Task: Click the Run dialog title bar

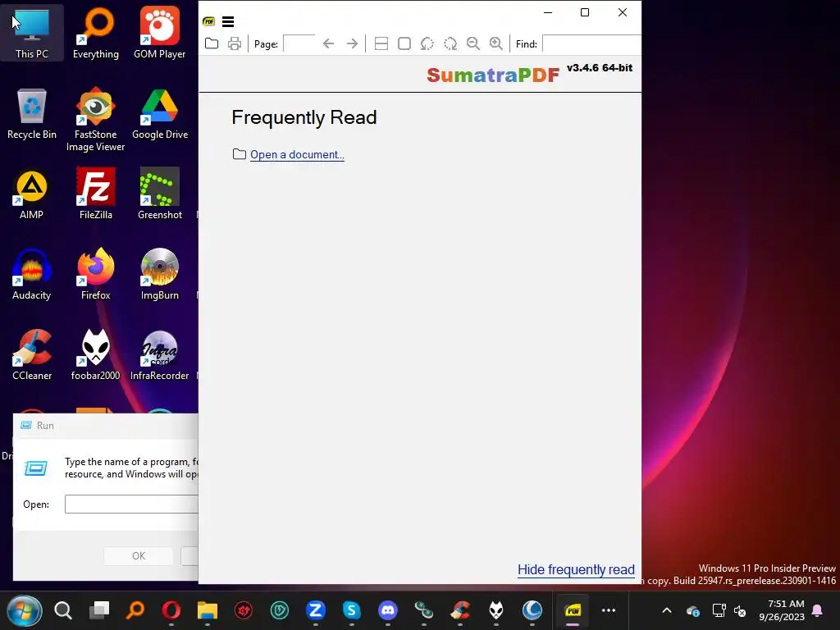Action: point(106,426)
